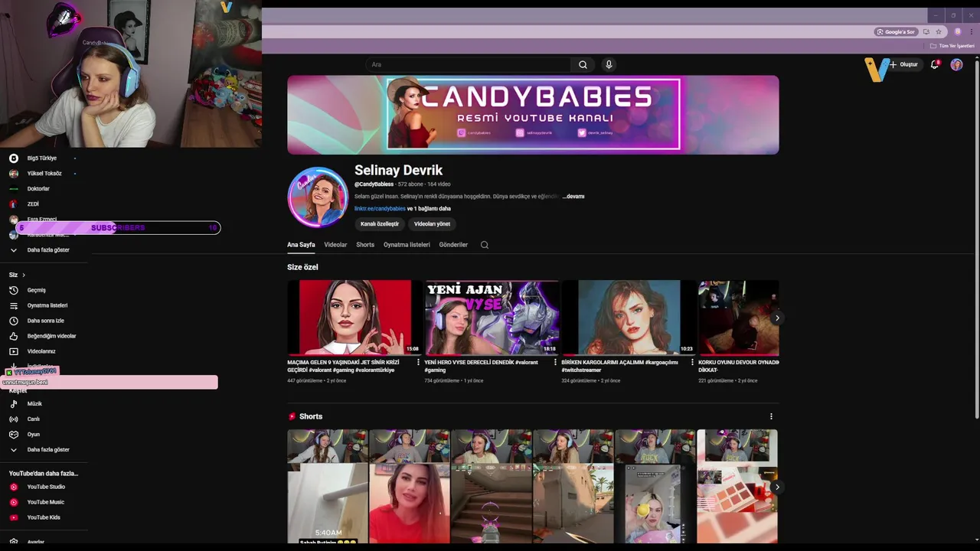Expand the Siz section chevron

pos(24,275)
